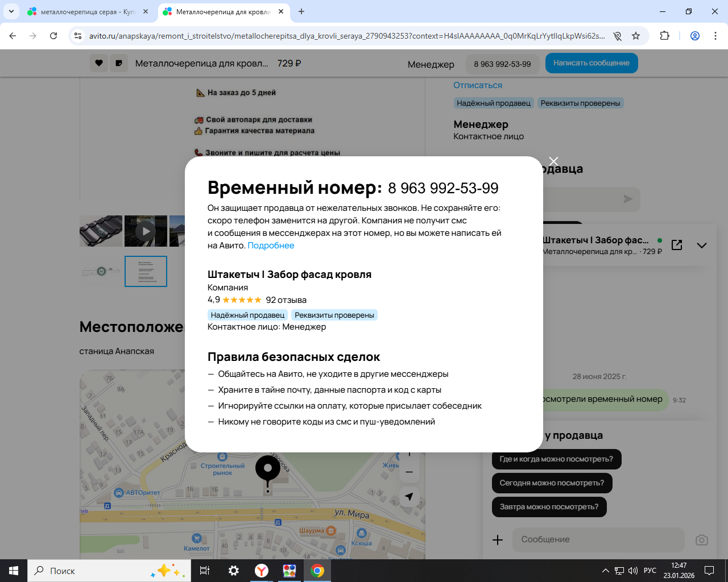Close the temporary number popup
Viewport: 728px width, 582px height.
pyautogui.click(x=553, y=161)
